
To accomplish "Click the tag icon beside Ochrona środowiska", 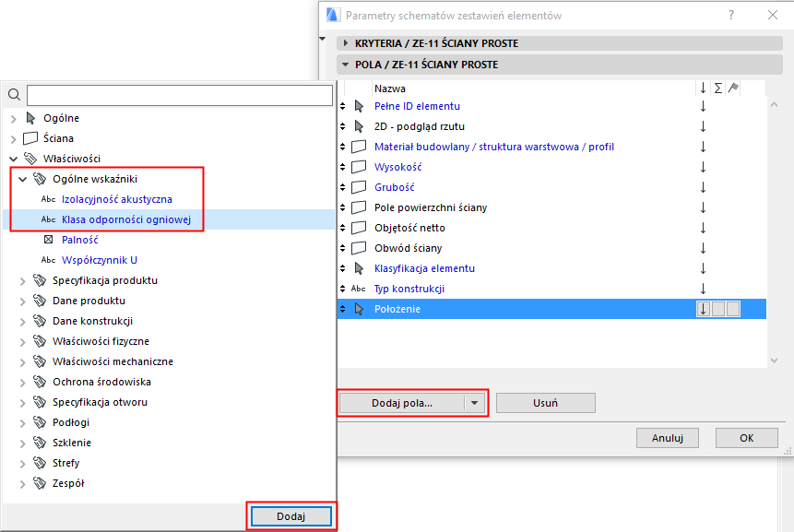I will (x=40, y=382).
